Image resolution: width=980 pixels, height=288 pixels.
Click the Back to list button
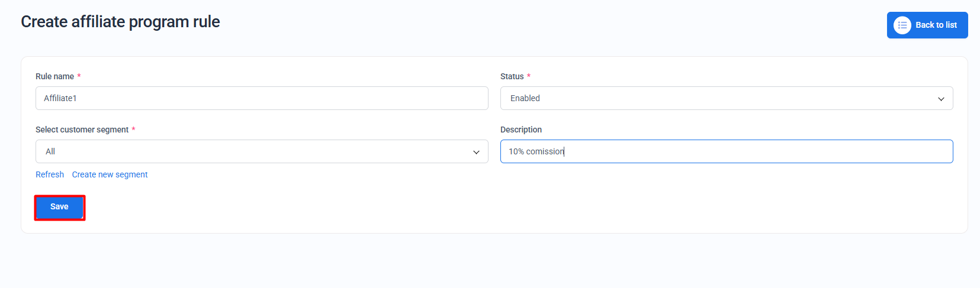pos(936,25)
